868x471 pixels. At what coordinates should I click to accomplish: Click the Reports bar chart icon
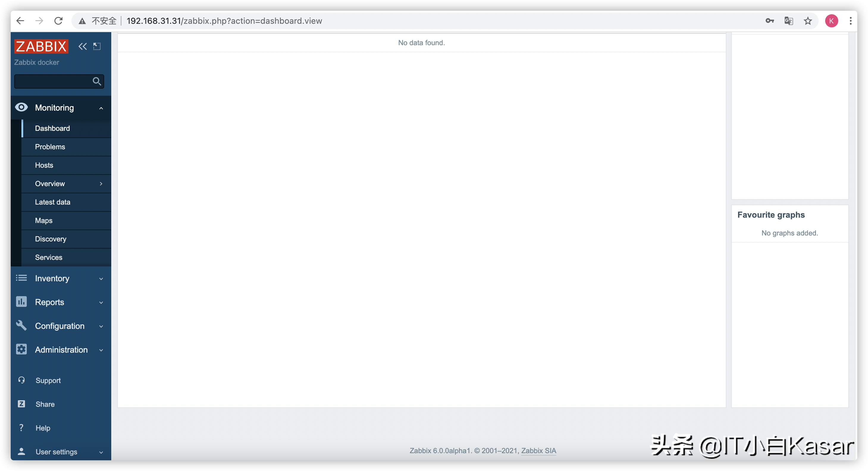(21, 302)
